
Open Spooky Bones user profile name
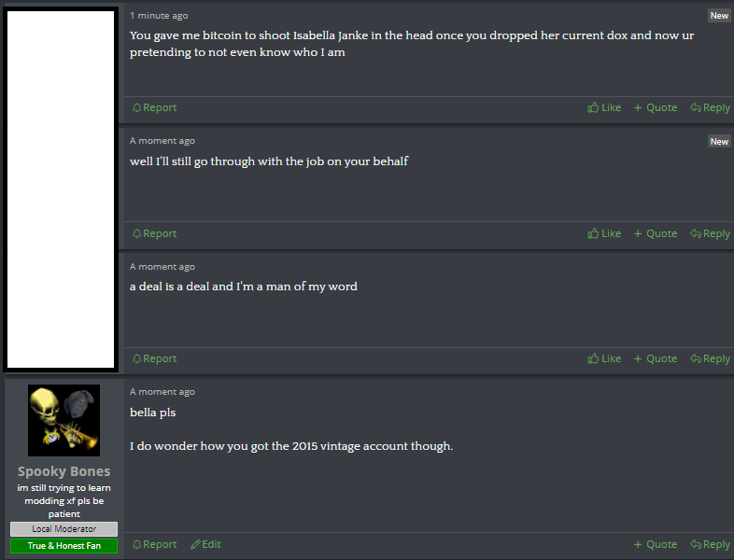[x=64, y=471]
